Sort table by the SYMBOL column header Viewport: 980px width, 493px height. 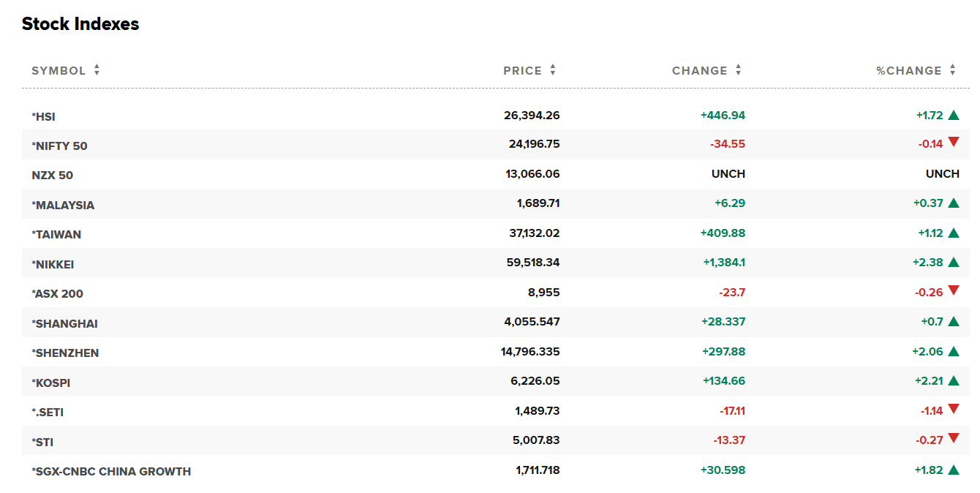(59, 71)
